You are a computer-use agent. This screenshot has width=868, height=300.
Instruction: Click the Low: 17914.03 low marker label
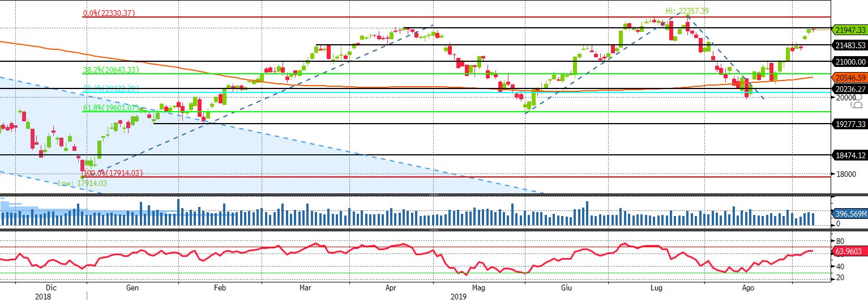[83, 183]
